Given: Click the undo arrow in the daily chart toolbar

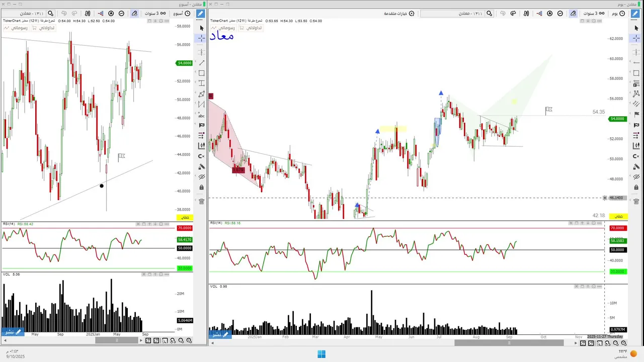Looking at the screenshot, I should [x=502, y=14].
